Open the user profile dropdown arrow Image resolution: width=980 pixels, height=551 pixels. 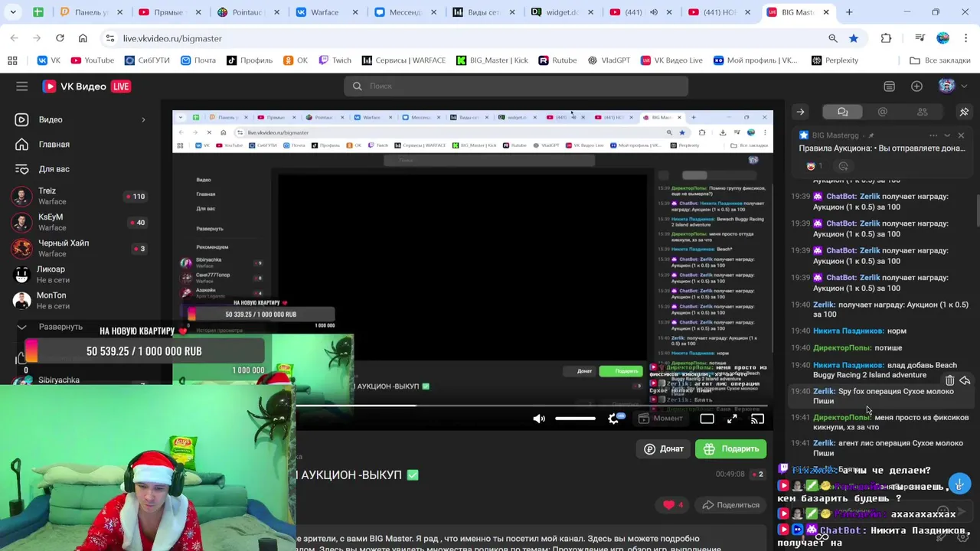point(964,86)
